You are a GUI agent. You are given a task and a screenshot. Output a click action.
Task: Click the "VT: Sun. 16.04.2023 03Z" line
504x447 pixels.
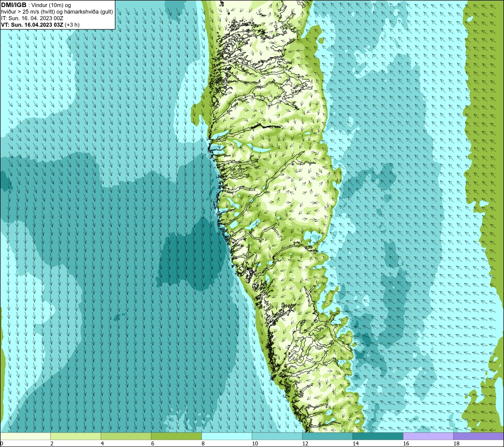(x=32, y=25)
